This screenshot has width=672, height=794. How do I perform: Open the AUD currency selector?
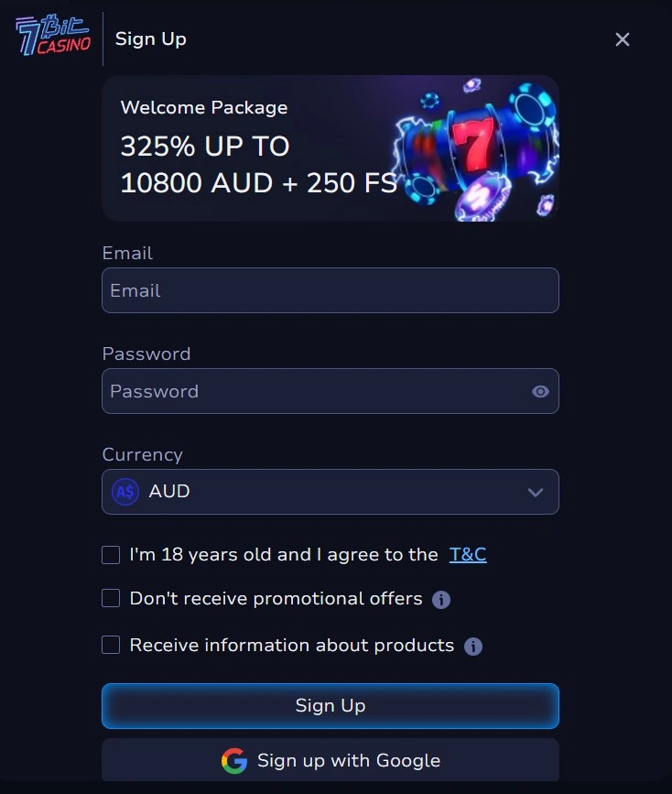(x=330, y=492)
